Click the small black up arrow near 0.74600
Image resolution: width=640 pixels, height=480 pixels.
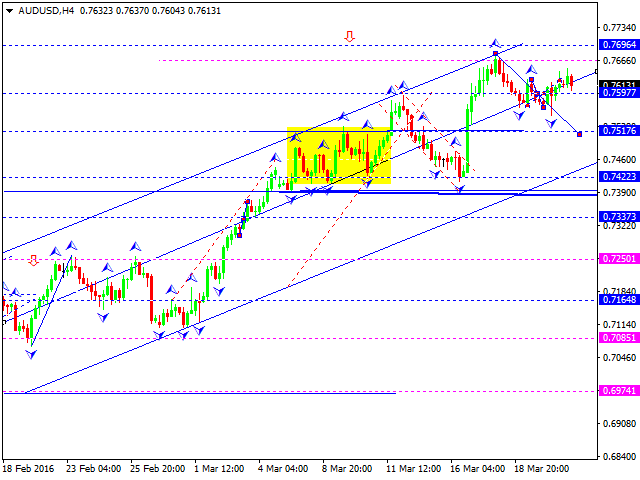point(444,162)
